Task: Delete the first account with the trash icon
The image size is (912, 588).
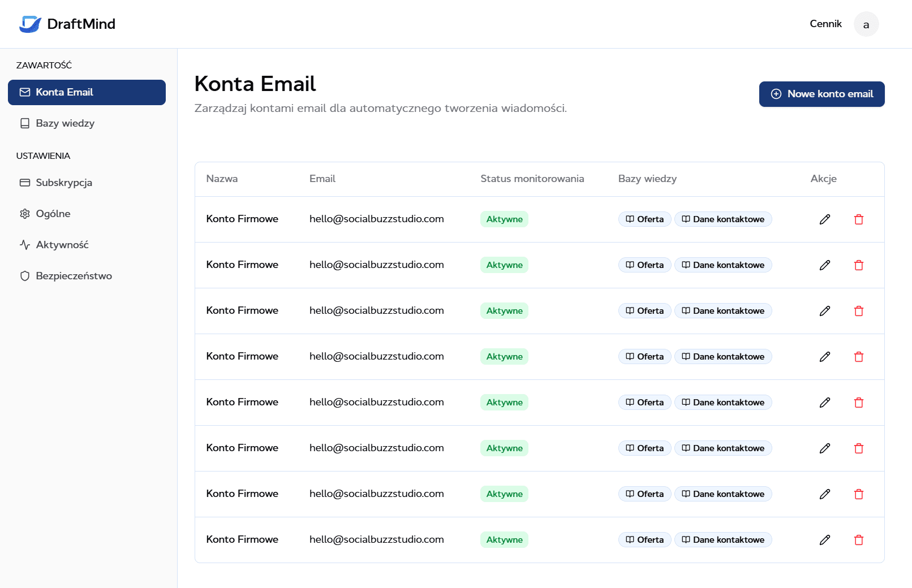Action: pyautogui.click(x=859, y=219)
